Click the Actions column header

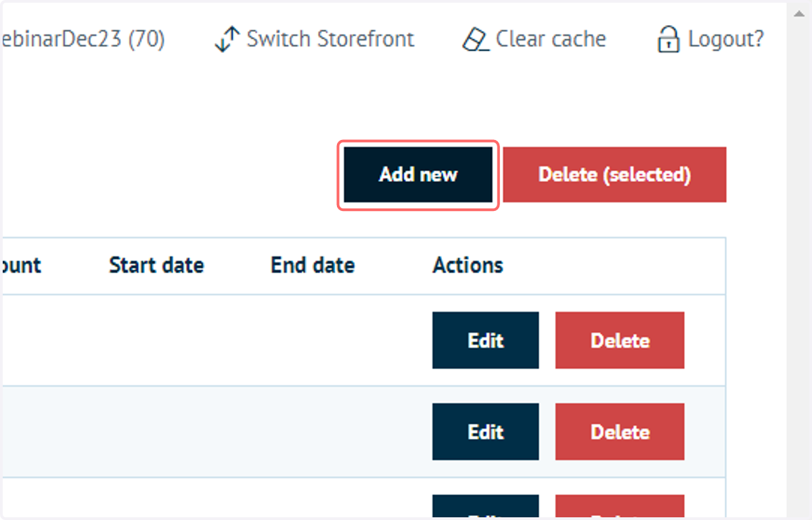click(x=468, y=265)
